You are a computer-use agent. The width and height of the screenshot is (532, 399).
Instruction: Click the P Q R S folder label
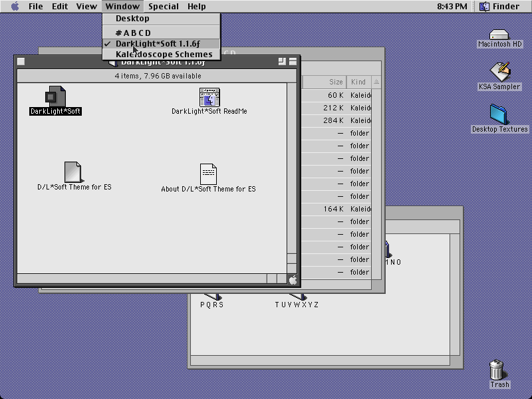(x=211, y=305)
